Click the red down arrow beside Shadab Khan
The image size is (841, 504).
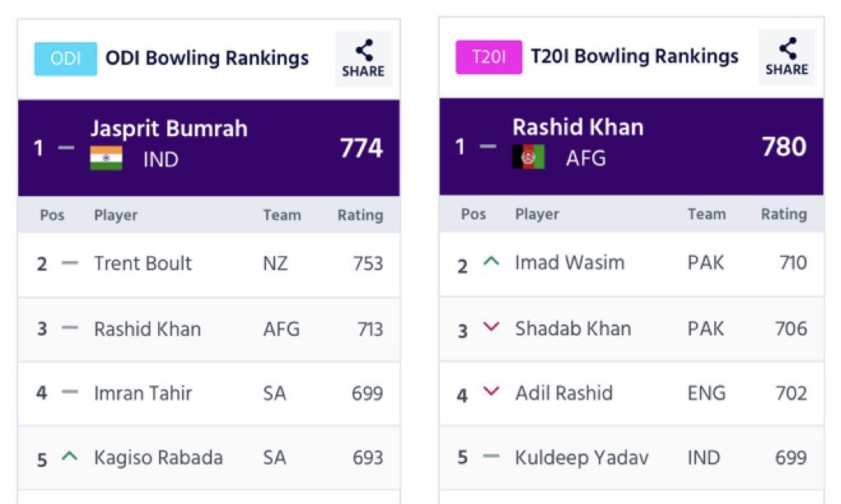[x=491, y=326]
